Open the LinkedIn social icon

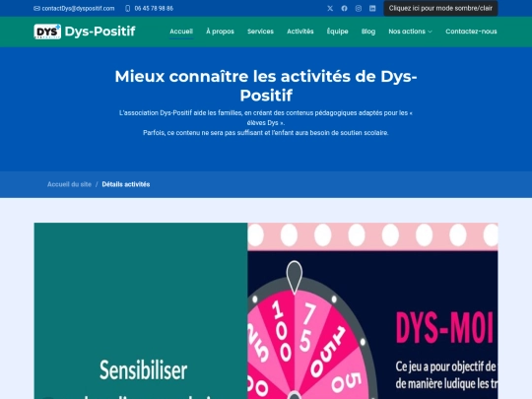[x=372, y=9]
